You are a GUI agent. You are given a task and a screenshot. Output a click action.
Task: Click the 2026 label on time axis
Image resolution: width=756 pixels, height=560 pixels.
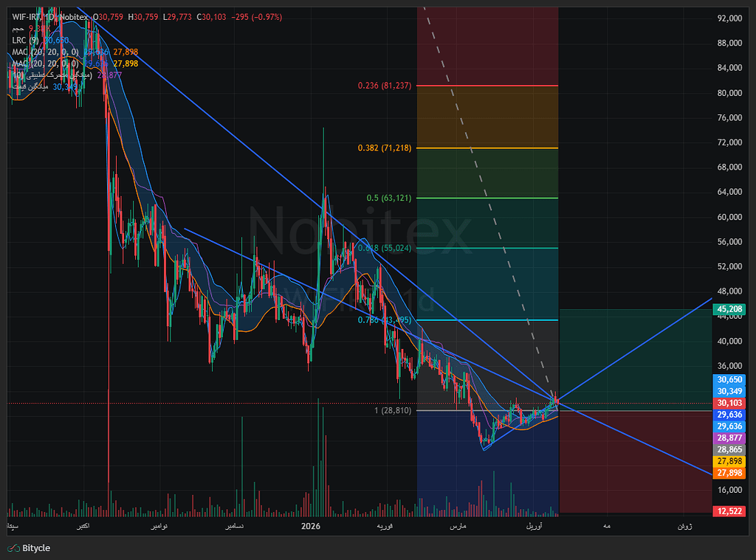[x=311, y=526]
